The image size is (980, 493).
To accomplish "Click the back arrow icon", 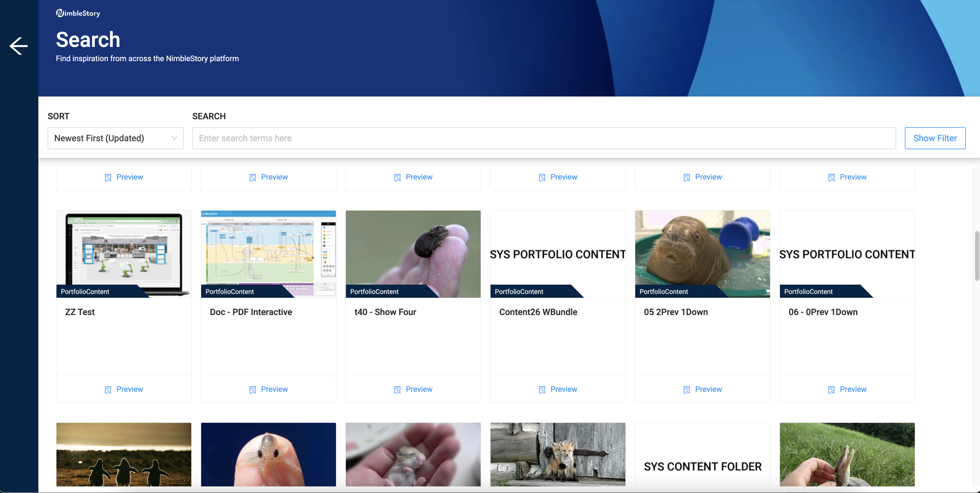I will 19,46.
